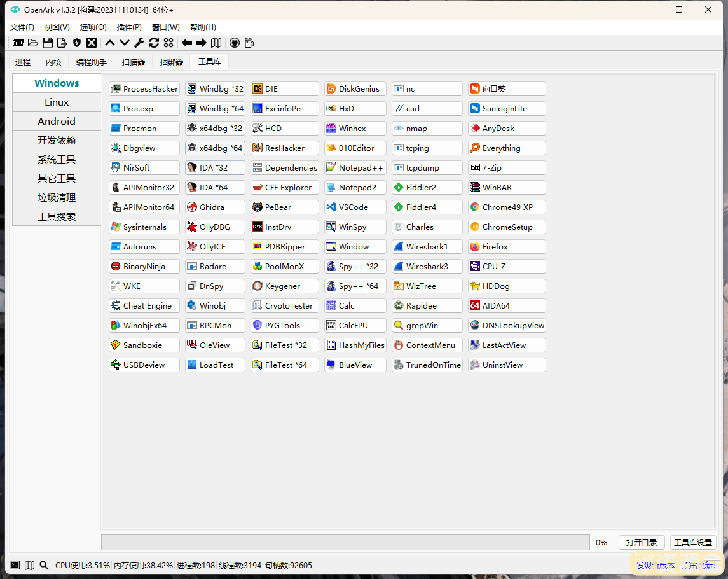The image size is (728, 579).
Task: Switch to the 扫描器 tab
Action: [134, 62]
